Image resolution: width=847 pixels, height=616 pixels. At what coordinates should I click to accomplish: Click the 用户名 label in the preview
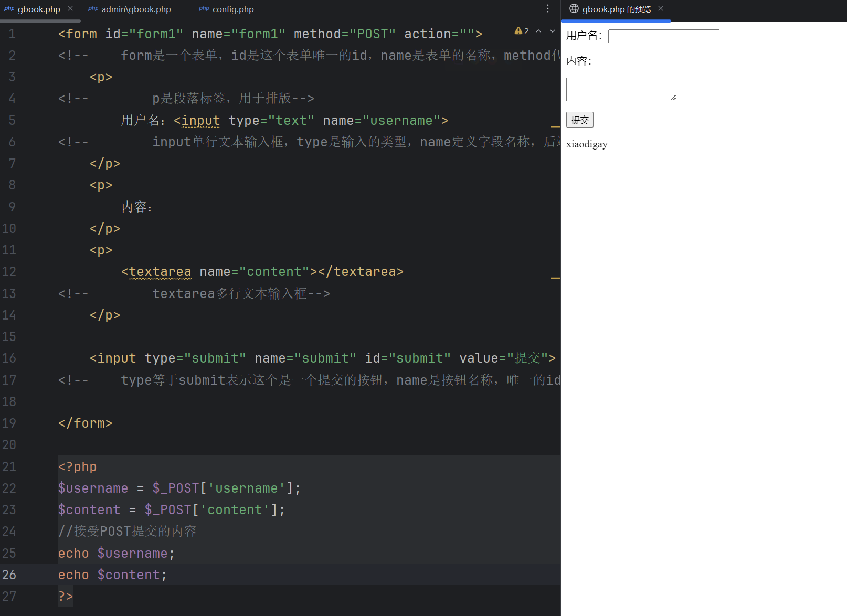[x=584, y=36]
